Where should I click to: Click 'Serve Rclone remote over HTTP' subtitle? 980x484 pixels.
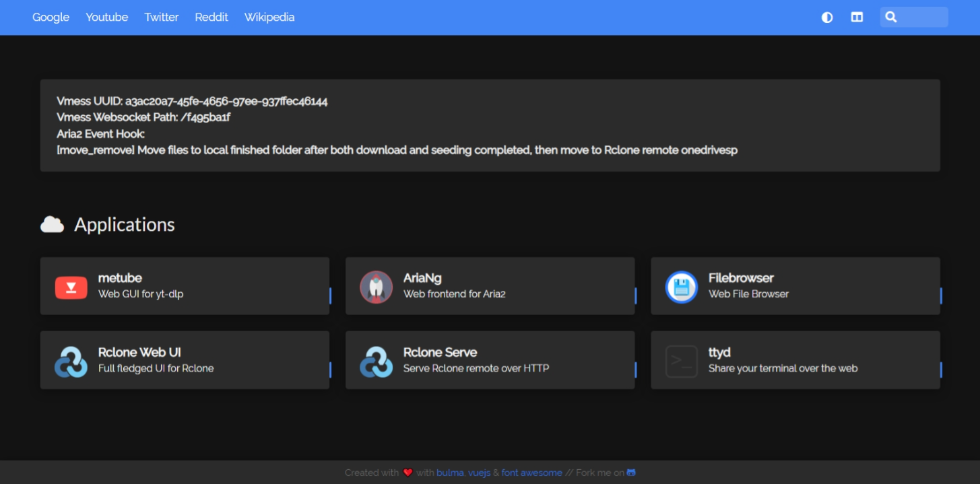(476, 368)
